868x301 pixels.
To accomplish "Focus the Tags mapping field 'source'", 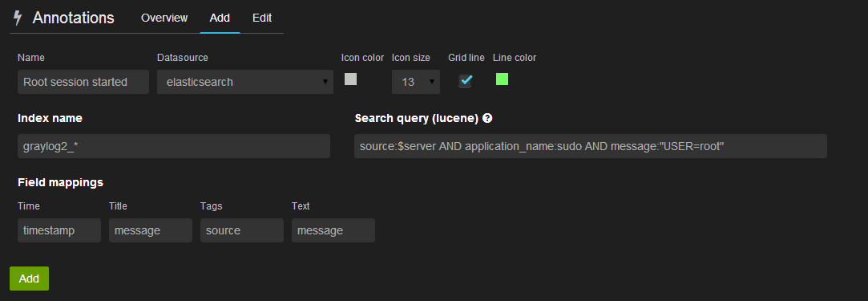I will click(x=242, y=230).
